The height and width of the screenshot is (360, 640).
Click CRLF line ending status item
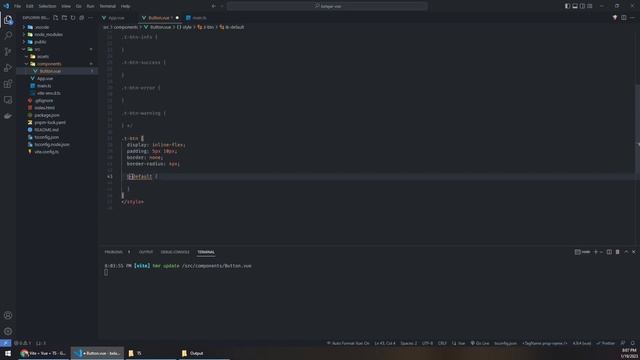442,343
